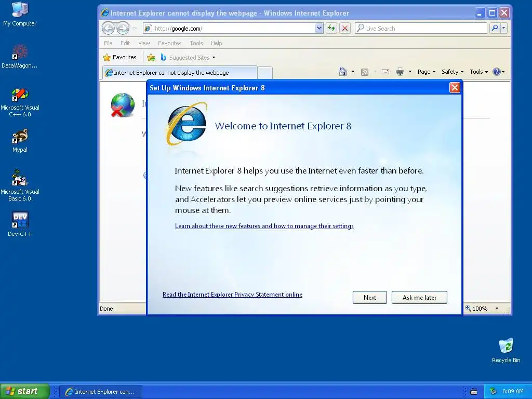The height and width of the screenshot is (399, 532).
Task: Open the DataWagon desktop shortcut
Action: tap(20, 56)
